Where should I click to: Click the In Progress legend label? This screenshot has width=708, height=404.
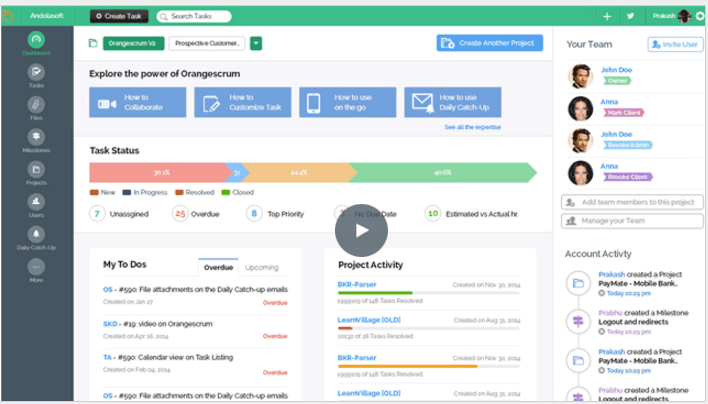[150, 192]
